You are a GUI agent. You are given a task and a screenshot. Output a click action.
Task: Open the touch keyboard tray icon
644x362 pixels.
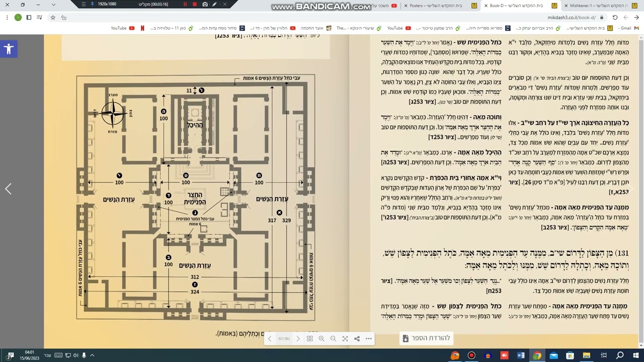(x=57, y=355)
